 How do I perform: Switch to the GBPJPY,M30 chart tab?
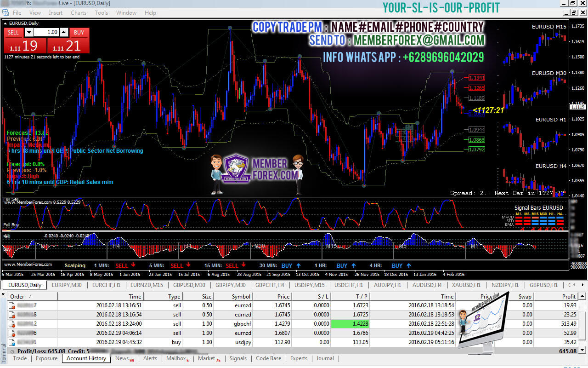pos(230,285)
